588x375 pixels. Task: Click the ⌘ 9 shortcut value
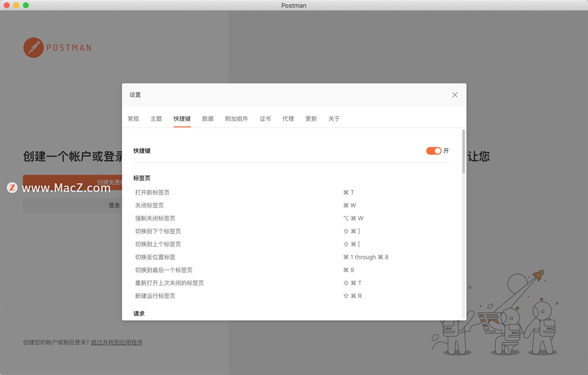pyautogui.click(x=349, y=270)
